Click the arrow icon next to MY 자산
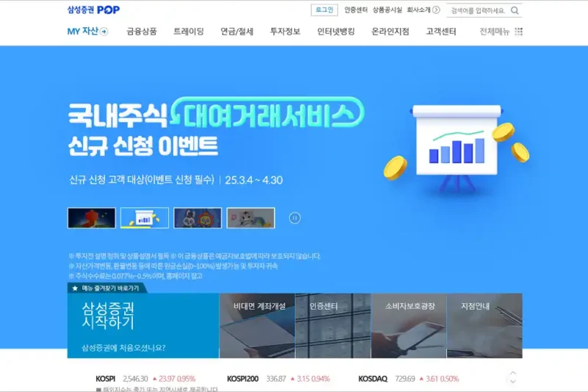588x392 pixels. pyautogui.click(x=104, y=32)
